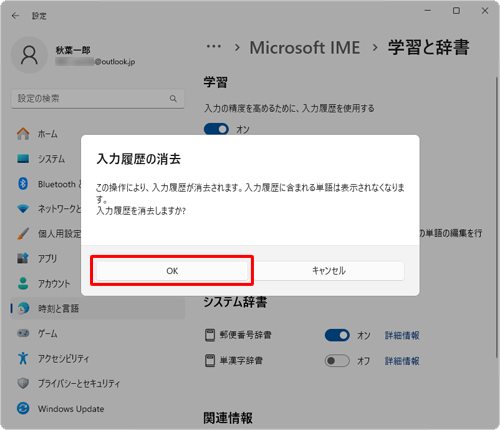Image resolution: width=500 pixels, height=430 pixels.
Task: Close the 設定 window
Action: click(485, 11)
